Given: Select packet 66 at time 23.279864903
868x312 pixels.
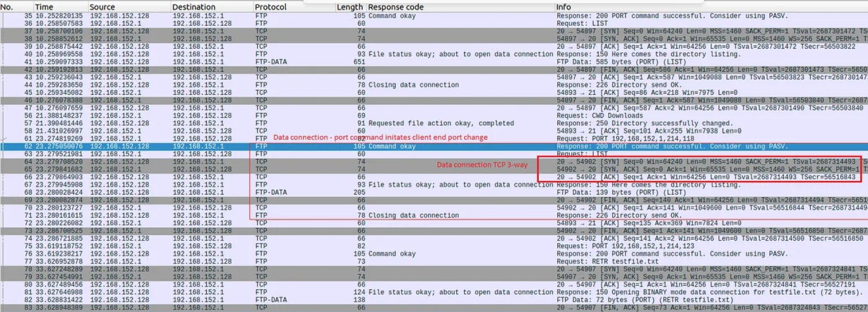Looking at the screenshot, I should click(x=434, y=177).
